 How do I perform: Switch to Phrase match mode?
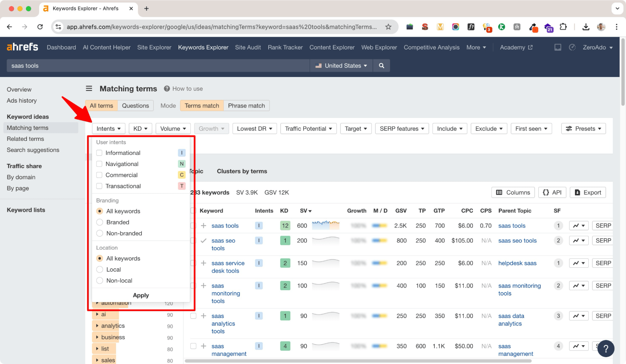coord(246,106)
